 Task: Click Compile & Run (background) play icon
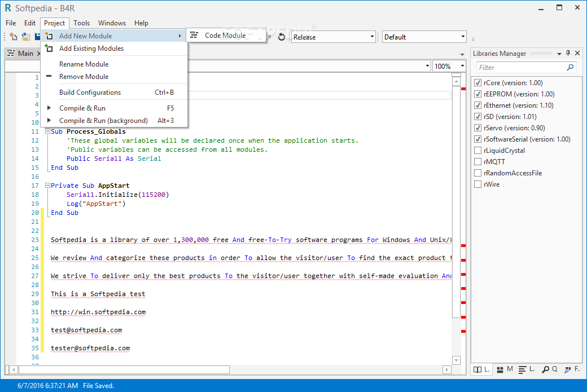coord(49,120)
